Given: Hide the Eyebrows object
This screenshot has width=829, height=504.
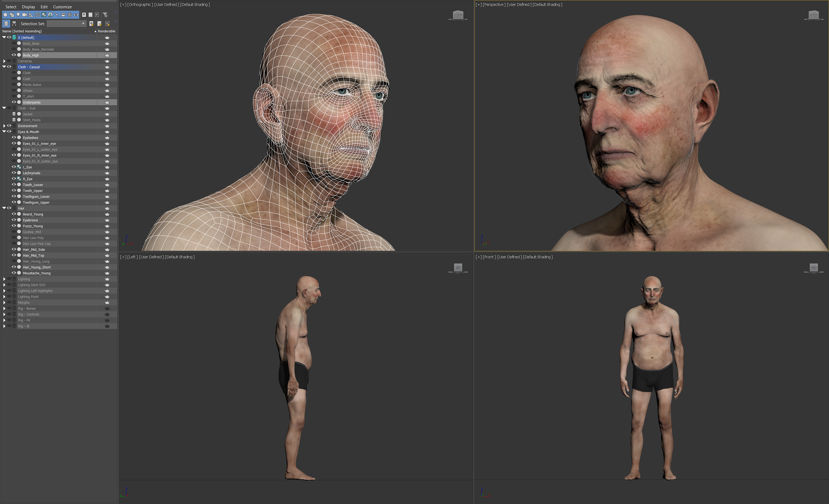Looking at the screenshot, I should (14, 220).
